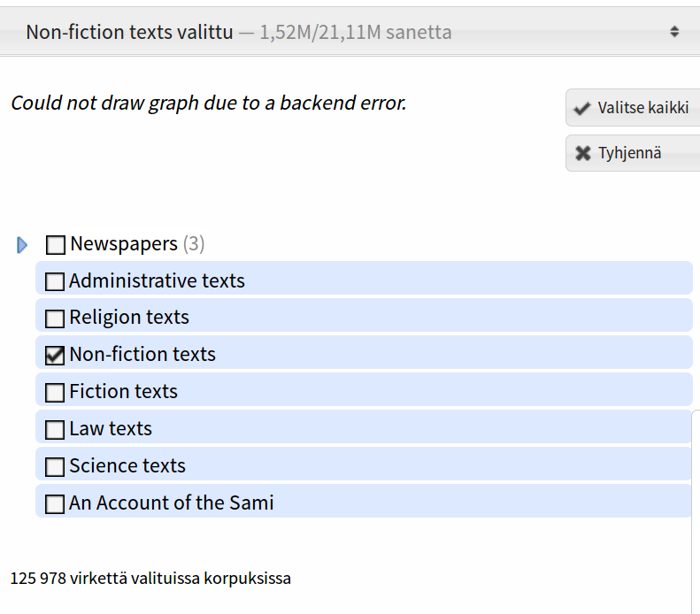Click the 1,52M/21,11M sanetta count text
The image size is (700, 614).
coord(356,32)
